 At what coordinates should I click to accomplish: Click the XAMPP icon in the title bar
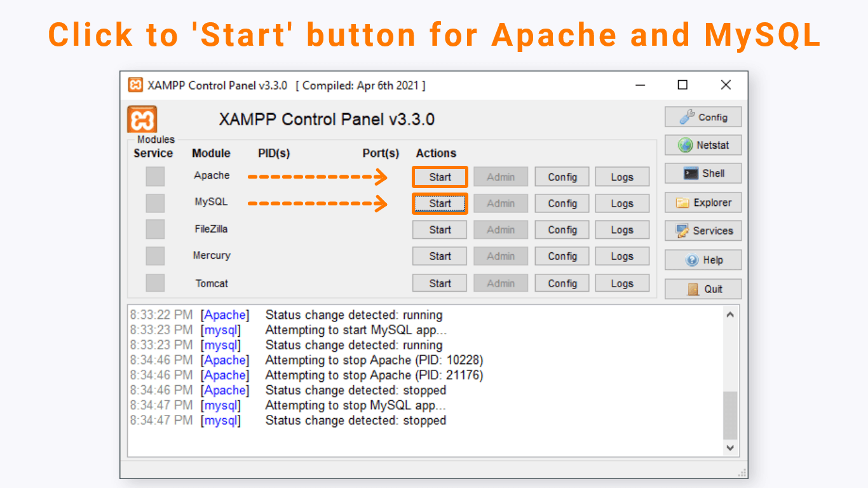(x=135, y=85)
